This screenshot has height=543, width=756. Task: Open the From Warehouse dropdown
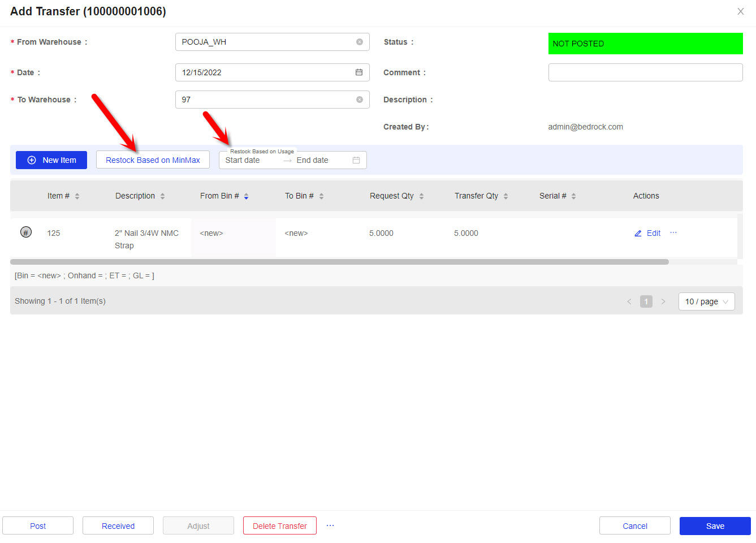click(x=272, y=42)
